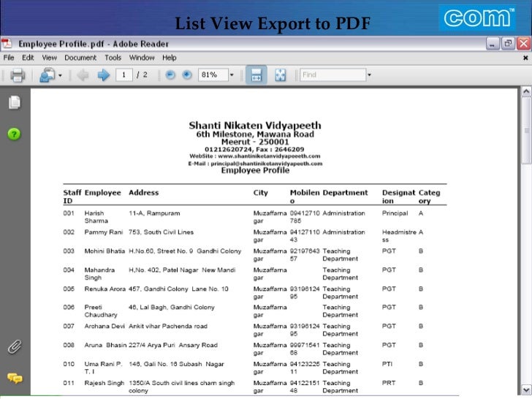
Task: Open the zoom level dropdown arrow
Action: 232,75
